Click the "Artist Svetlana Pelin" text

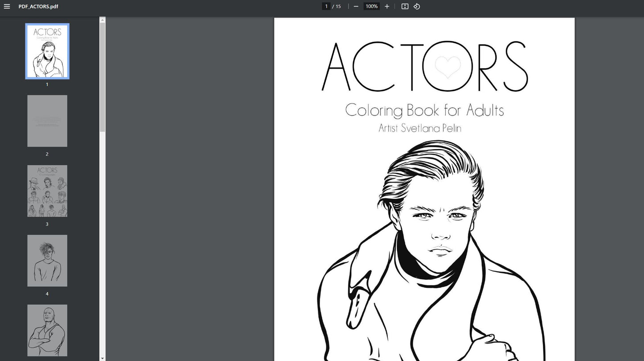(x=420, y=128)
